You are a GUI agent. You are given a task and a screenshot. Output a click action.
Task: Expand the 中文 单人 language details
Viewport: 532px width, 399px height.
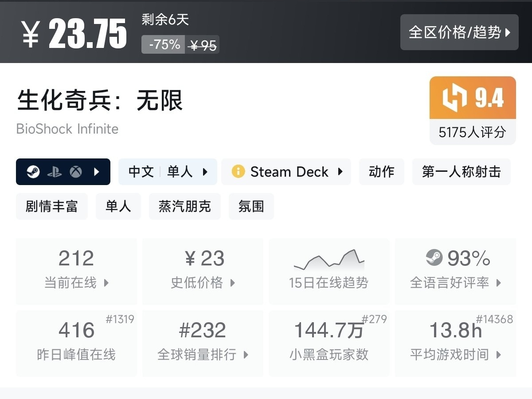tap(168, 172)
